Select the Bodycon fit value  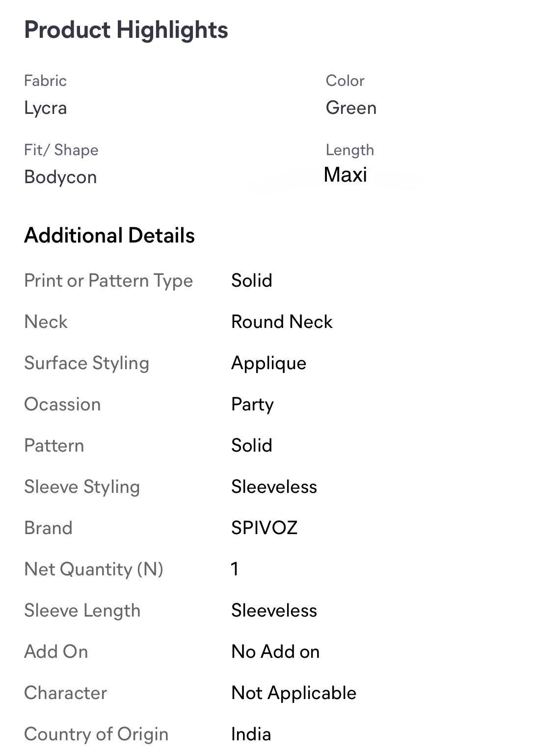click(x=60, y=177)
